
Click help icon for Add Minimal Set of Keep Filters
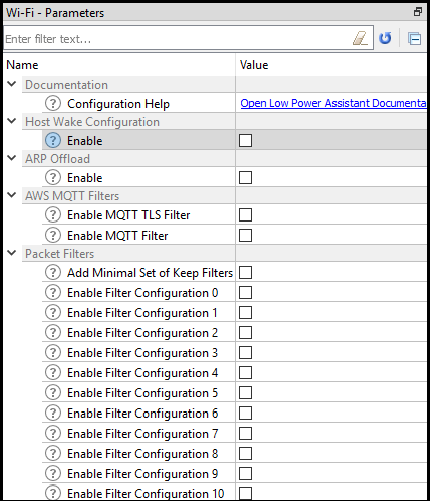pyautogui.click(x=53, y=272)
